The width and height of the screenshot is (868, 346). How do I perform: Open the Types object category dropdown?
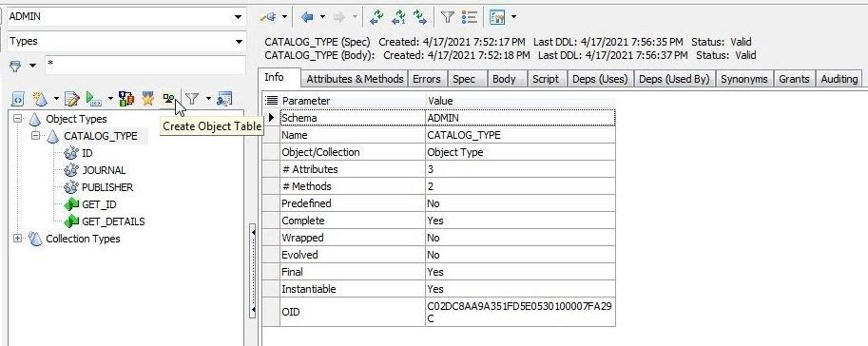[239, 42]
